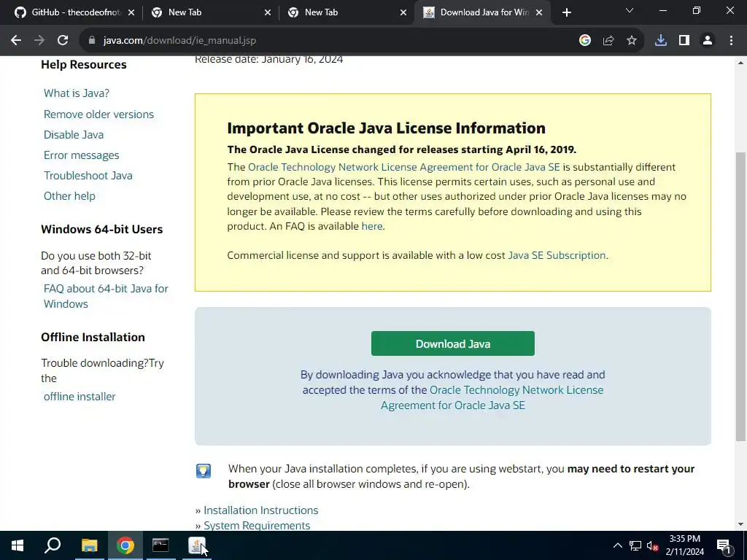Click the green Download Java button
Image resolution: width=747 pixels, height=560 pixels.
[x=452, y=343]
